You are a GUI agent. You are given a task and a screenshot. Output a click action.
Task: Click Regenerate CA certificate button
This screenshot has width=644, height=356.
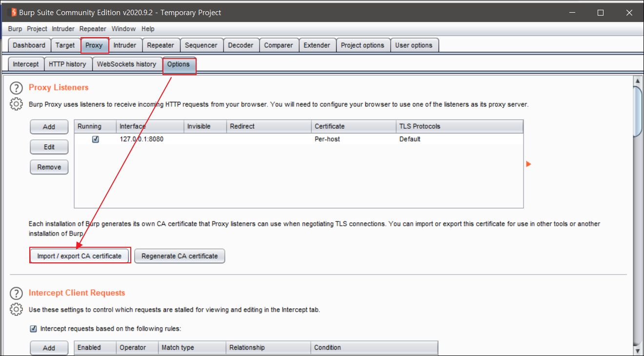[x=180, y=256]
